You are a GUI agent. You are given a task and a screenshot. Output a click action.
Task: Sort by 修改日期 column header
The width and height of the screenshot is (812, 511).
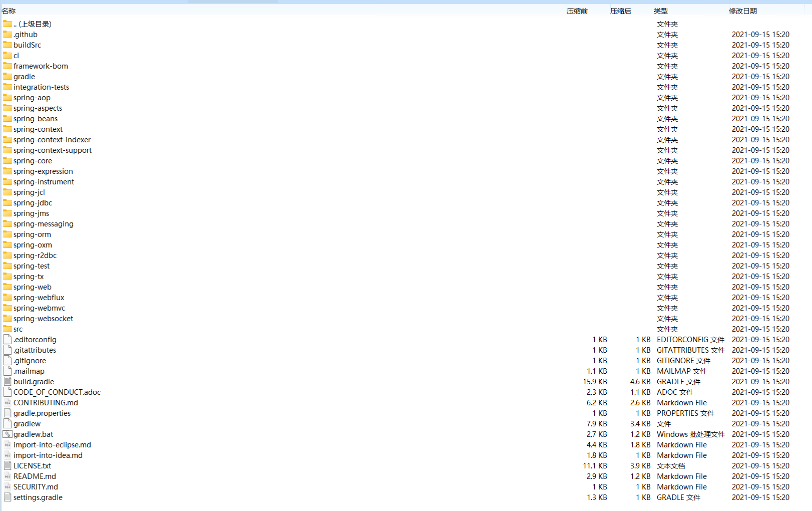[x=742, y=11]
